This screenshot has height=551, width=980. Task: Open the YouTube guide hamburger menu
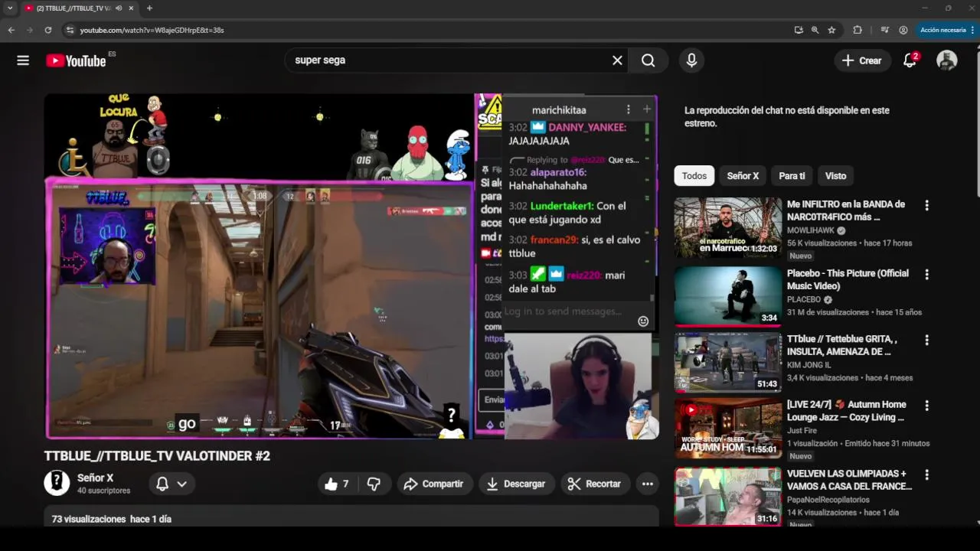click(x=23, y=60)
